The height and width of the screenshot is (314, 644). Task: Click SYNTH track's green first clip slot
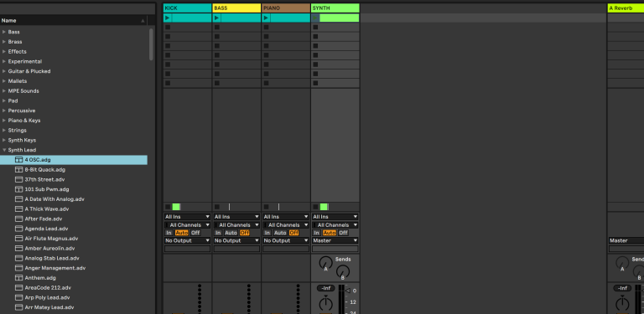[340, 18]
